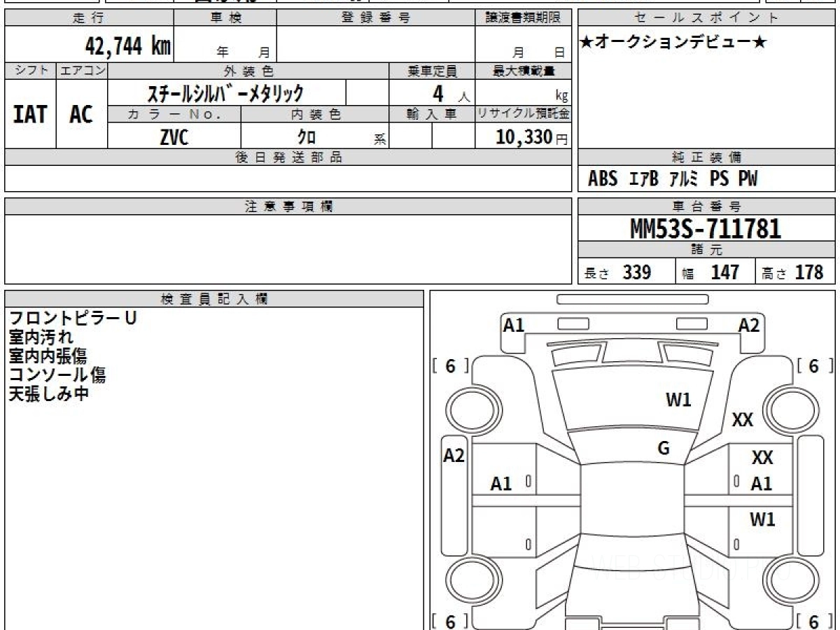Click the セールスポイント header
Viewport: 840px width, 630px height.
tap(707, 18)
